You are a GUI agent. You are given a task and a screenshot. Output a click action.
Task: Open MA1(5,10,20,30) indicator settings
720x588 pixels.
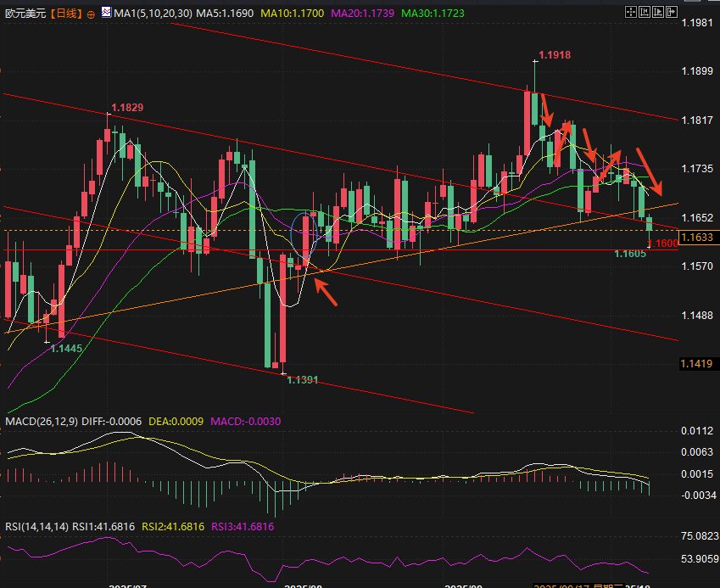[x=153, y=14]
